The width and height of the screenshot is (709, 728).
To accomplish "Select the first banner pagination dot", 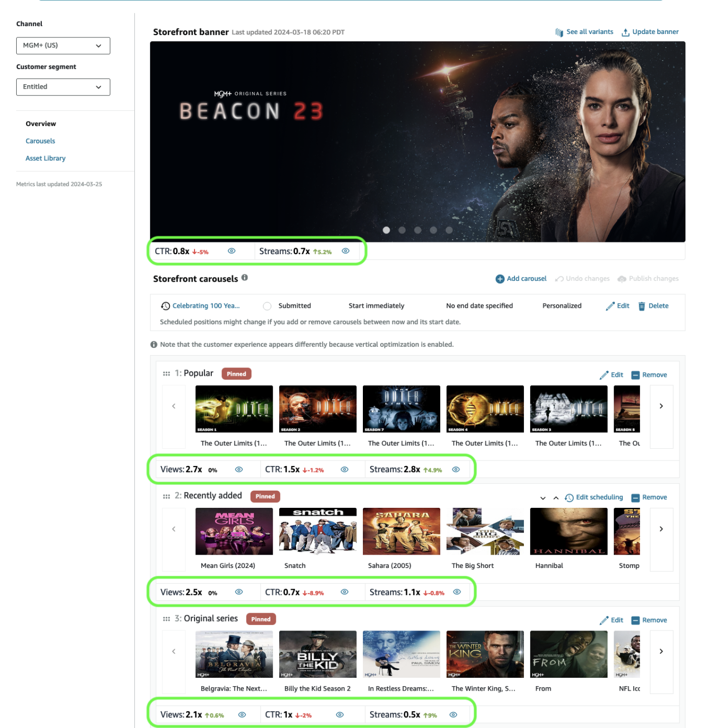I will pos(387,230).
